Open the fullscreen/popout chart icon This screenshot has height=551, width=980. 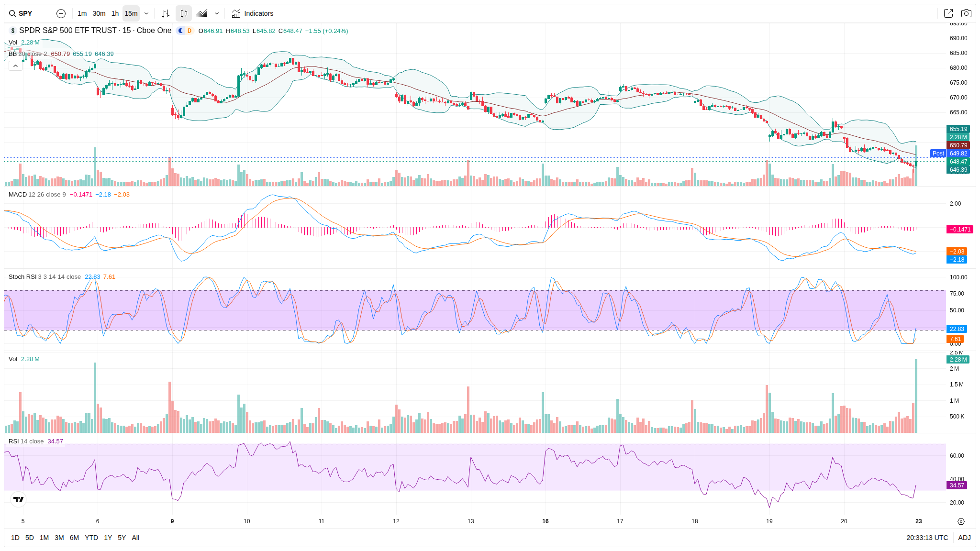pyautogui.click(x=948, y=13)
